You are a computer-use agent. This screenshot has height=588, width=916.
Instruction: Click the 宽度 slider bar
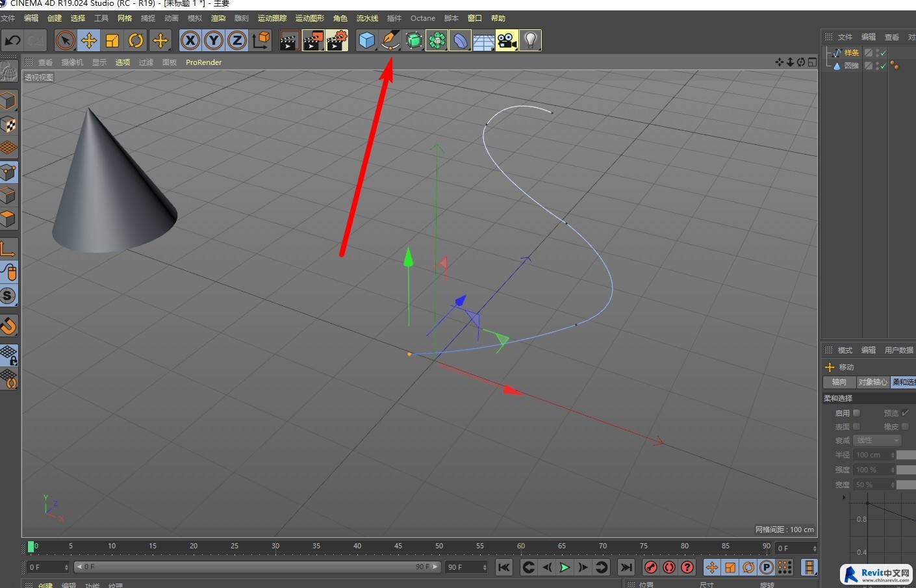(x=906, y=485)
